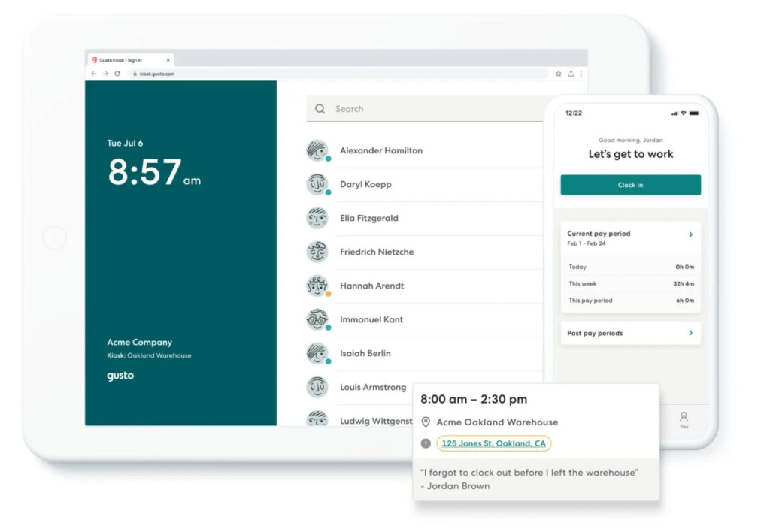Image resolution: width=770 pixels, height=532 pixels.
Task: Tap the This pay period hours row
Action: pyautogui.click(x=631, y=301)
